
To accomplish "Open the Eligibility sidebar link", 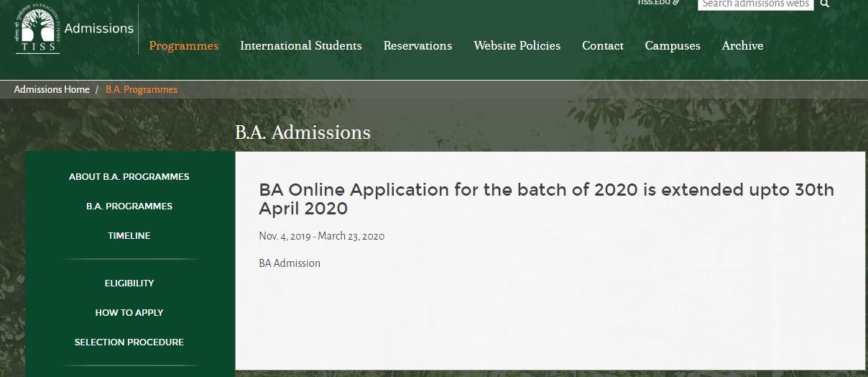I will click(x=129, y=283).
